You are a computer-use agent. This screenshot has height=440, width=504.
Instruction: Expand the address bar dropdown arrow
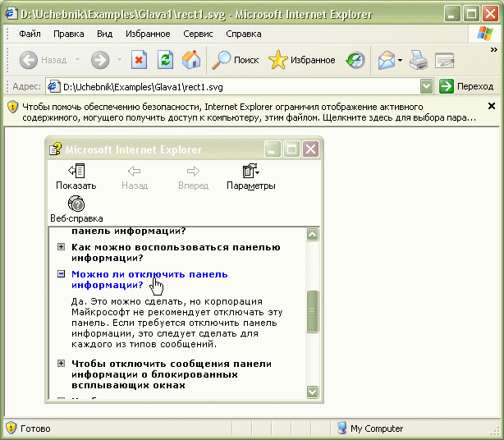click(426, 86)
